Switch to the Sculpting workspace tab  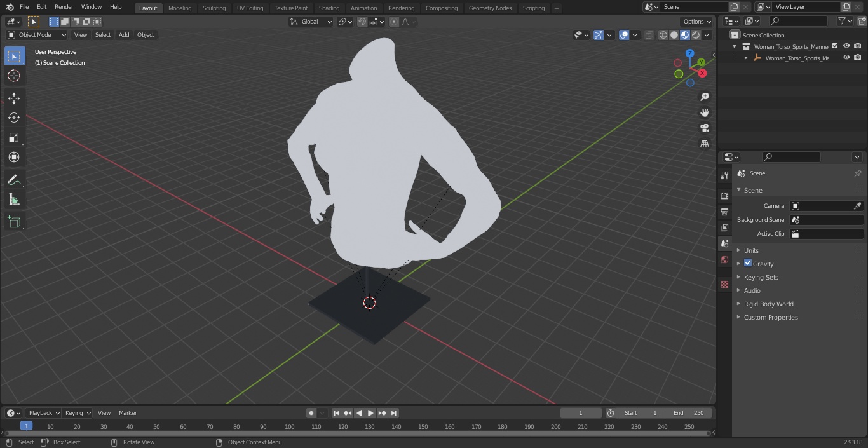point(214,8)
